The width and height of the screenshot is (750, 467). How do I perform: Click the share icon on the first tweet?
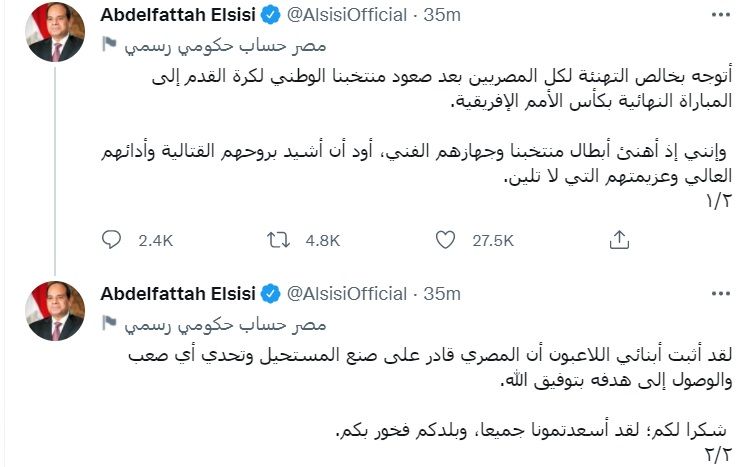tap(619, 240)
